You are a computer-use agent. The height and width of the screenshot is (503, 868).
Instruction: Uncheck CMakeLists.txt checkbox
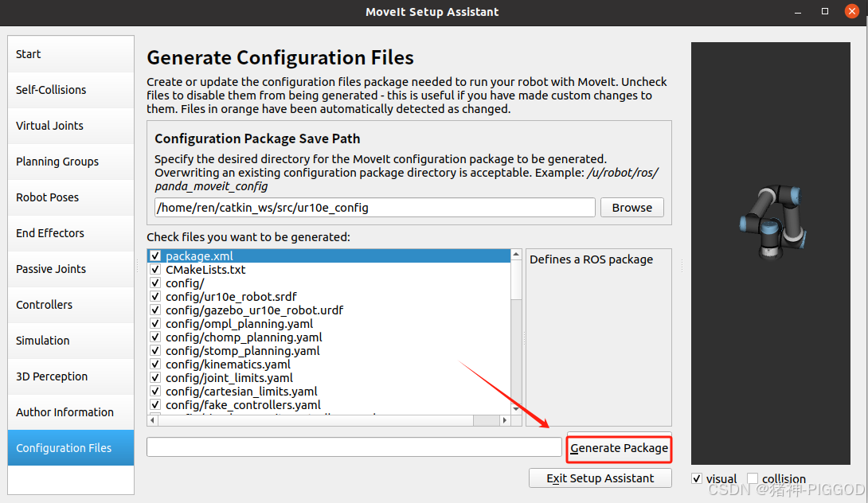pos(155,270)
